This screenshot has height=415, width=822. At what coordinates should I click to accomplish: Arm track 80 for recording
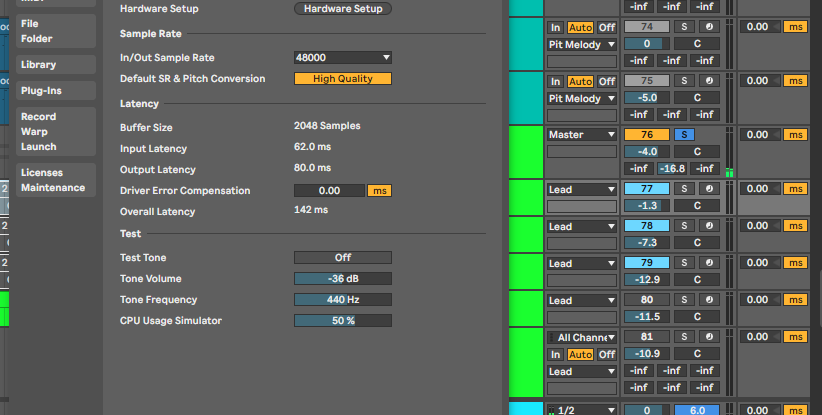[x=709, y=299]
